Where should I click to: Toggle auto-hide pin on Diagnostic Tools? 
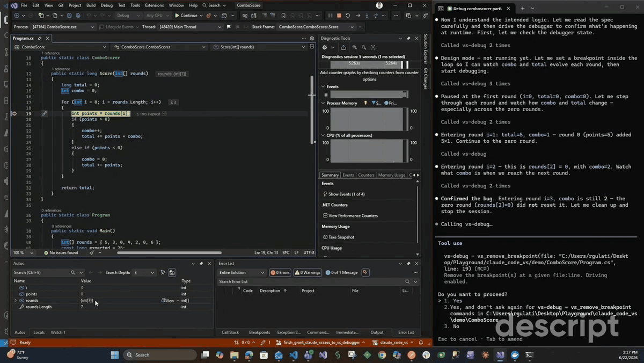(408, 38)
